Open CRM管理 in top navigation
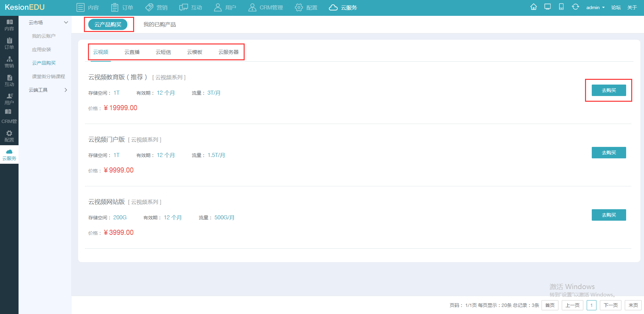644x314 pixels. point(266,7)
